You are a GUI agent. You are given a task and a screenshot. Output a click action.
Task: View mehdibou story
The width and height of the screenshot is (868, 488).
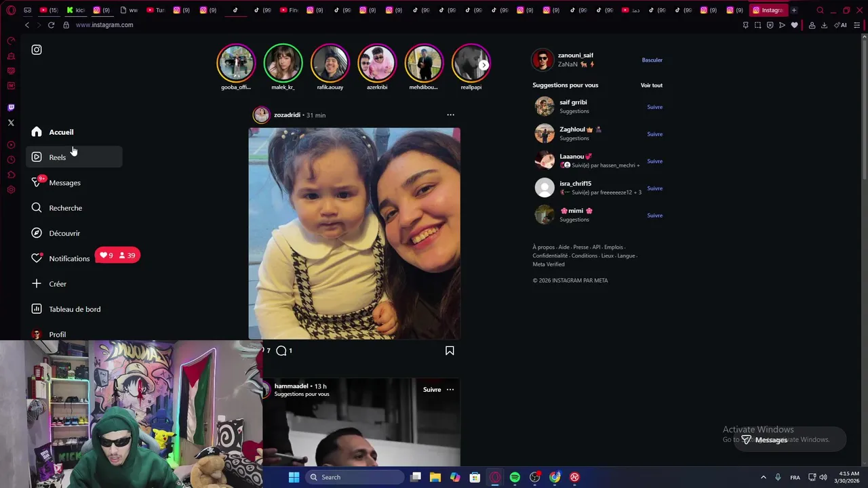[424, 63]
